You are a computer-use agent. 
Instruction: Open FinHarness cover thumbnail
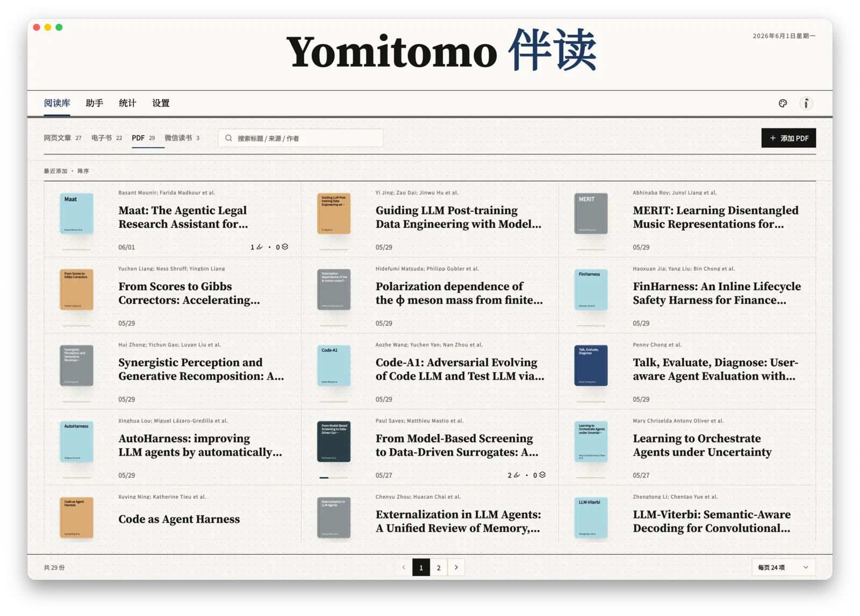[591, 289]
